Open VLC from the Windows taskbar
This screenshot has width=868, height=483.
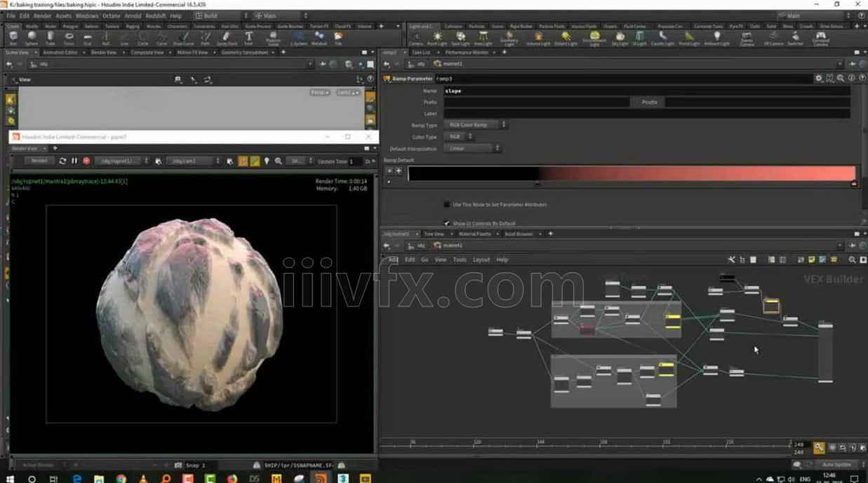[x=143, y=479]
